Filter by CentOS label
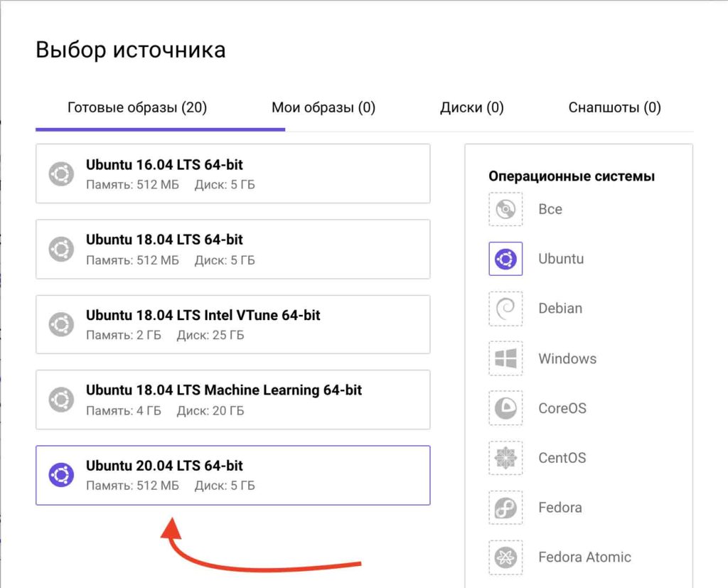The image size is (728, 588). pos(562,457)
